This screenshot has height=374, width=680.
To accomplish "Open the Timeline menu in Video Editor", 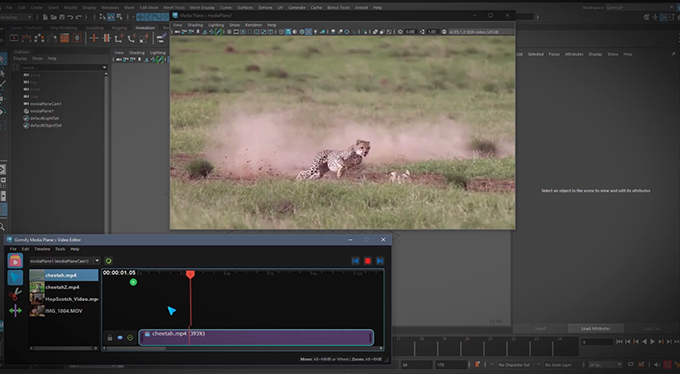I will (42, 249).
